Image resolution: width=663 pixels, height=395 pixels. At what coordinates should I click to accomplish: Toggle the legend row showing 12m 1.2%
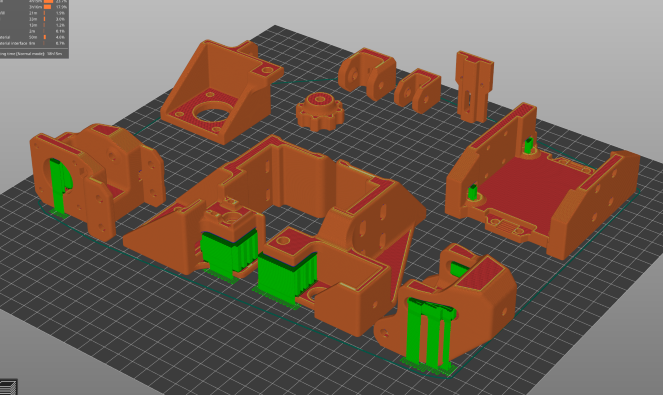(x=33, y=25)
